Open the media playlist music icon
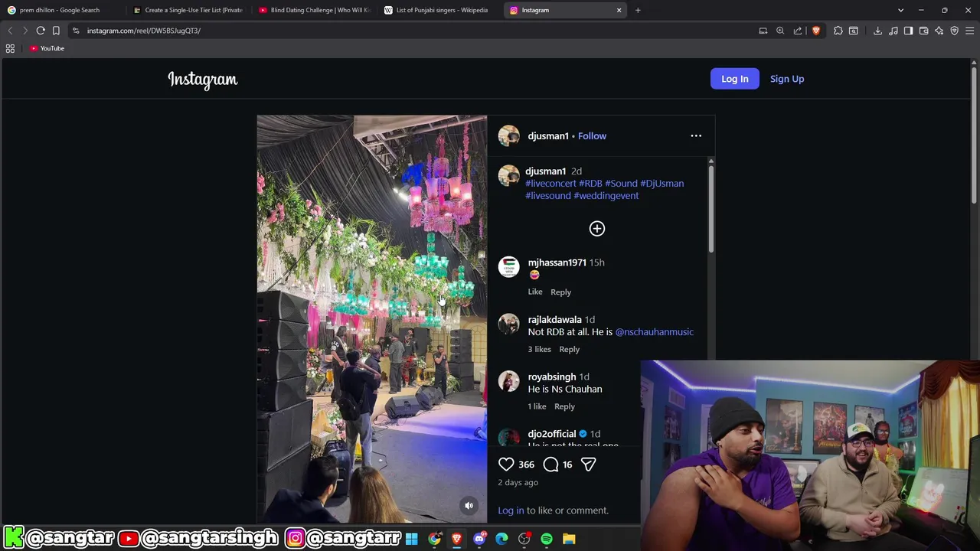Screen dimensions: 980x551 click(893, 31)
